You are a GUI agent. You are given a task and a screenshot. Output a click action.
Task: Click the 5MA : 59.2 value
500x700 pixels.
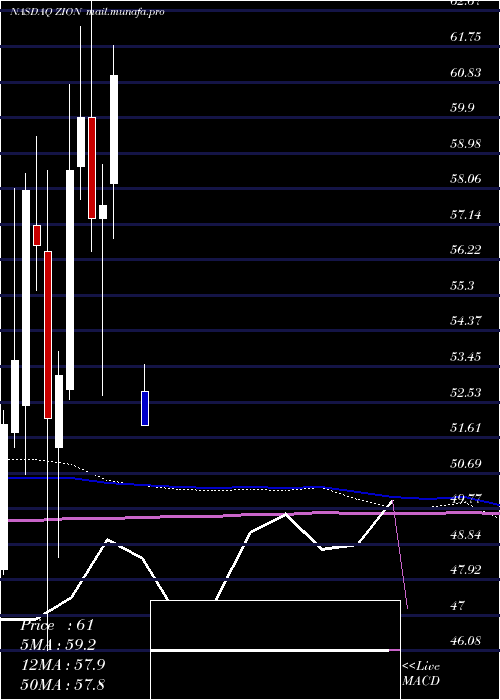click(59, 644)
